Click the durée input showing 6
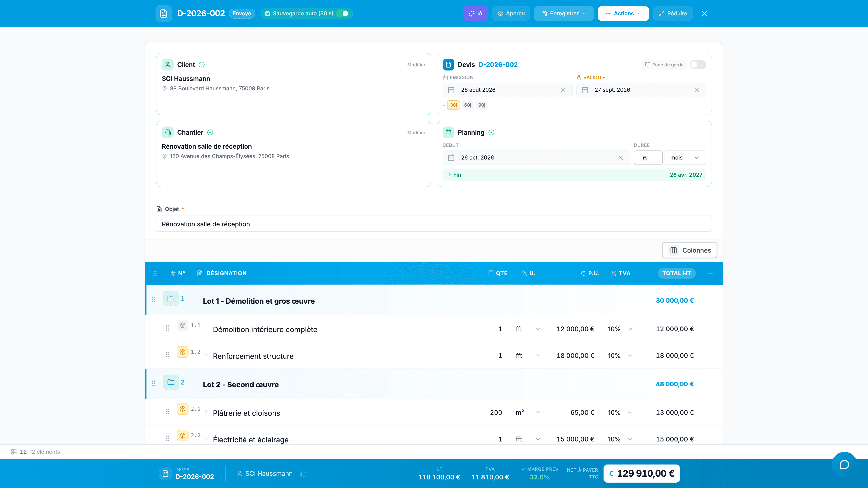868x488 pixels. (x=648, y=158)
